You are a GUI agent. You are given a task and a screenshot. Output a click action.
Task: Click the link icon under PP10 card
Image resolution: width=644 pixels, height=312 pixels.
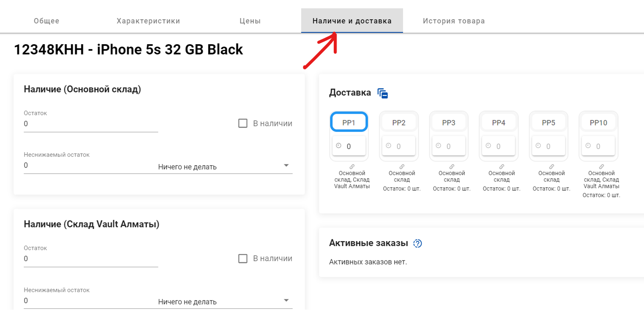(x=601, y=167)
